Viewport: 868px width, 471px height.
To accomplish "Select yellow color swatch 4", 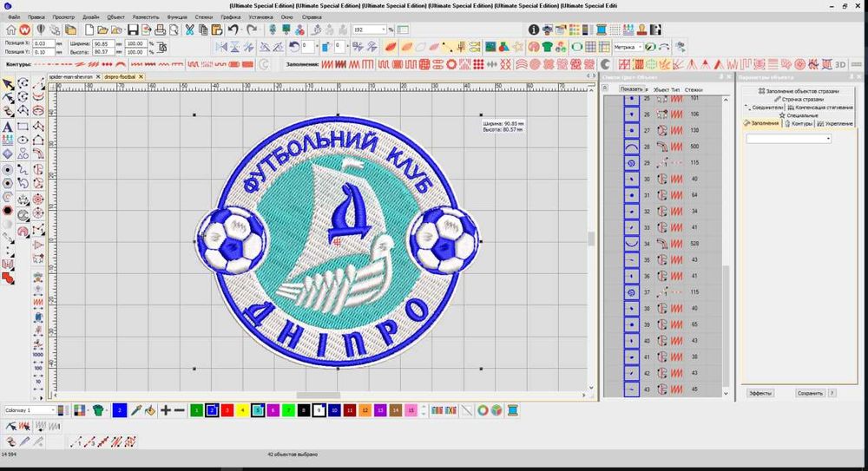I will [242, 410].
